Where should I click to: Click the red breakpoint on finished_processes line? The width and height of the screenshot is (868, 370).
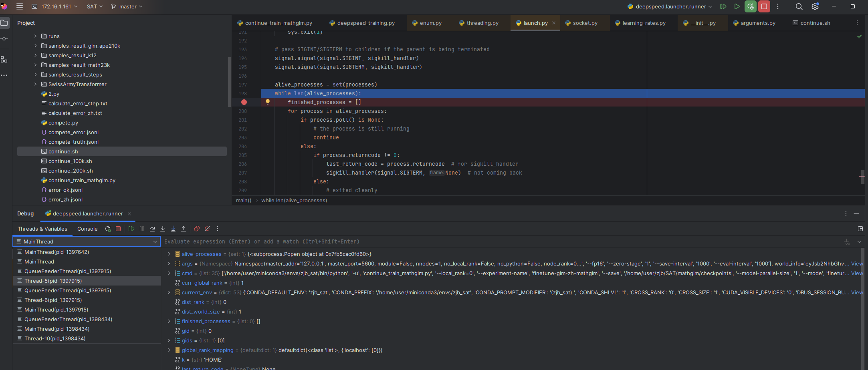coord(244,102)
